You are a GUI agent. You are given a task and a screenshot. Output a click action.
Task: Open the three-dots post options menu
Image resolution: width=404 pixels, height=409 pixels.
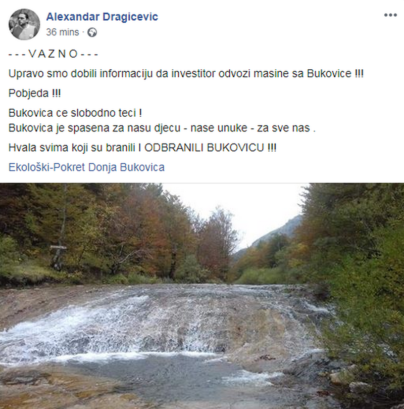[x=390, y=15]
